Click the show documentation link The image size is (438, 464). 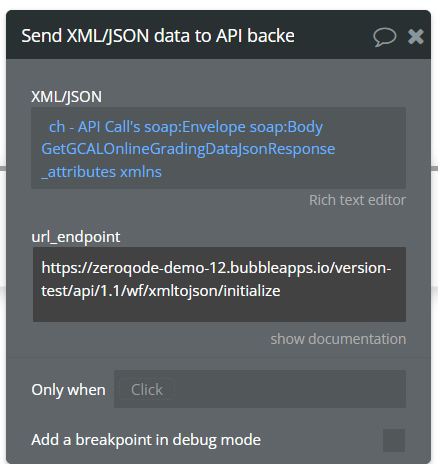coord(338,339)
